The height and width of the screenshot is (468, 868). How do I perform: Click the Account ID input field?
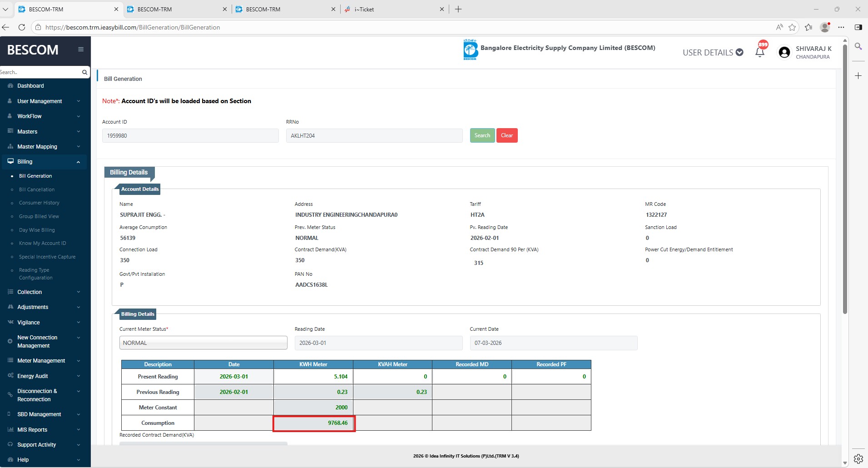click(x=190, y=136)
